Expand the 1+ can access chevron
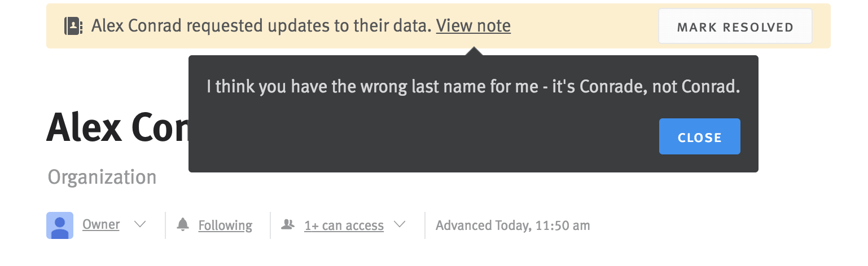Image resolution: width=868 pixels, height=266 pixels. [400, 224]
